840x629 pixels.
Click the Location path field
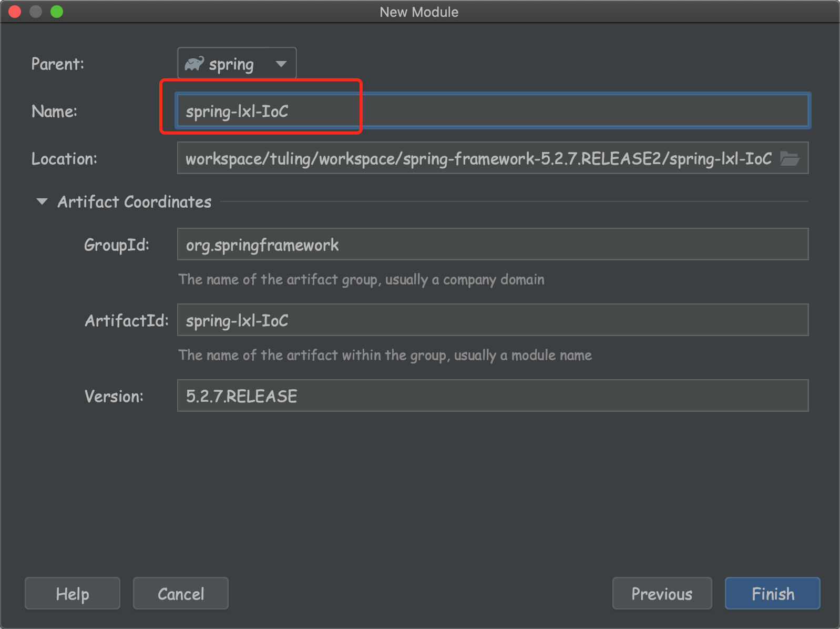pos(473,158)
